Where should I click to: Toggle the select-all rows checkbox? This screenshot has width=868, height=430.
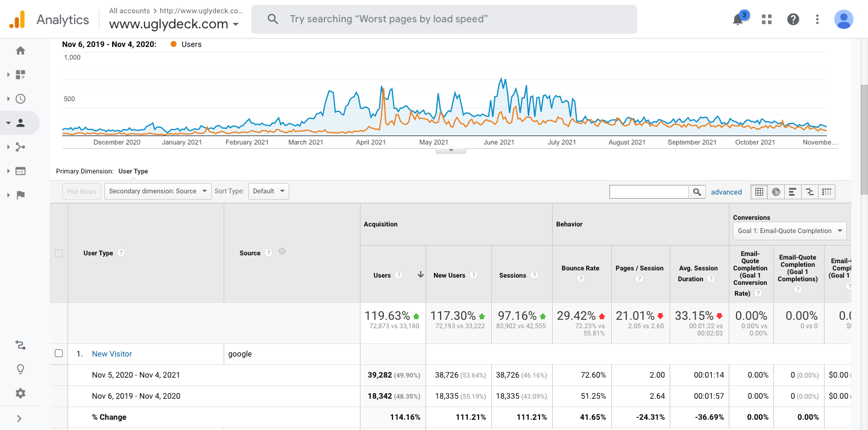[x=59, y=253]
